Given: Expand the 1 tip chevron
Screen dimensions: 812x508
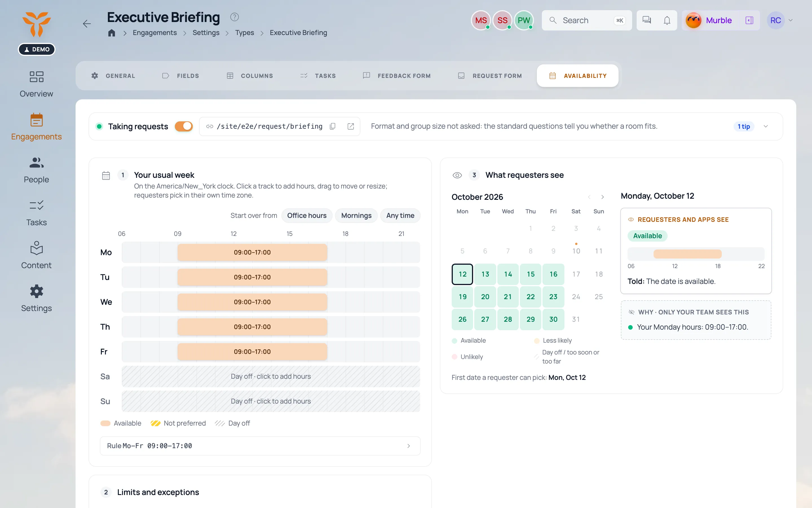Looking at the screenshot, I should [x=766, y=126].
